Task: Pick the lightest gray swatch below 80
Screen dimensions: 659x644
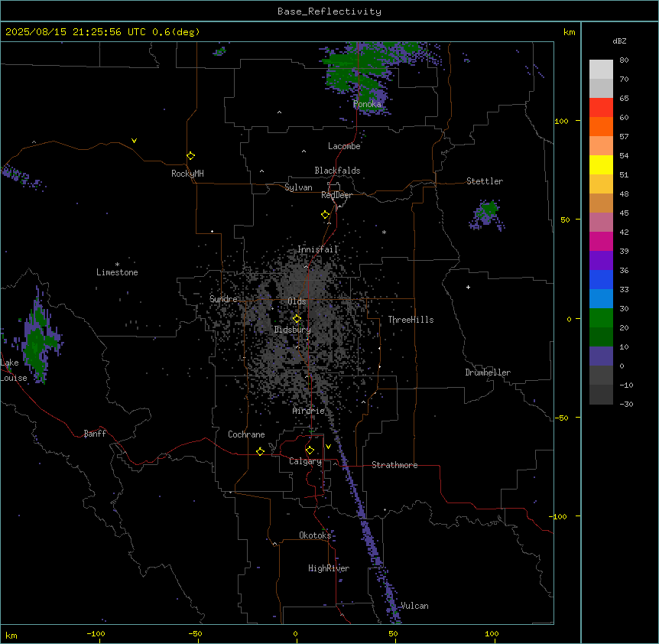Action: pyautogui.click(x=601, y=70)
